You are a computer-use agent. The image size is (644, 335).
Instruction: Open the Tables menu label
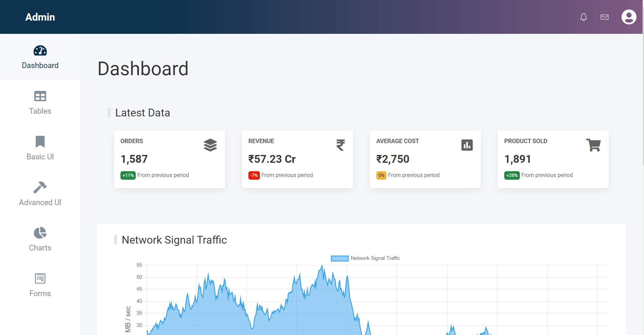(x=40, y=111)
